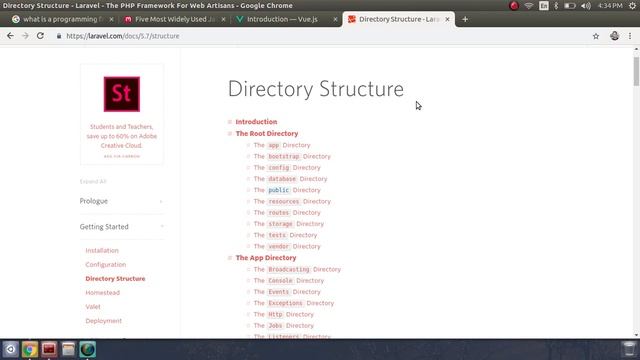This screenshot has height=360, width=640.
Task: Jump to The storage Directory entry
Action: (289, 224)
